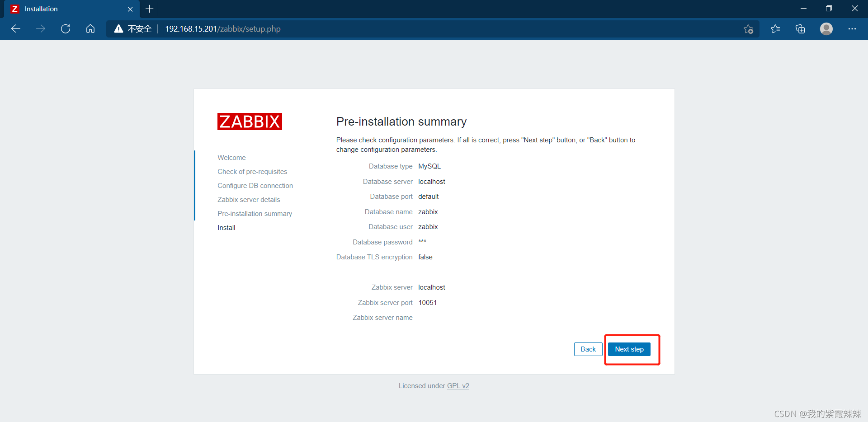This screenshot has width=868, height=422.
Task: Select Configure DB connection step
Action: 255,186
